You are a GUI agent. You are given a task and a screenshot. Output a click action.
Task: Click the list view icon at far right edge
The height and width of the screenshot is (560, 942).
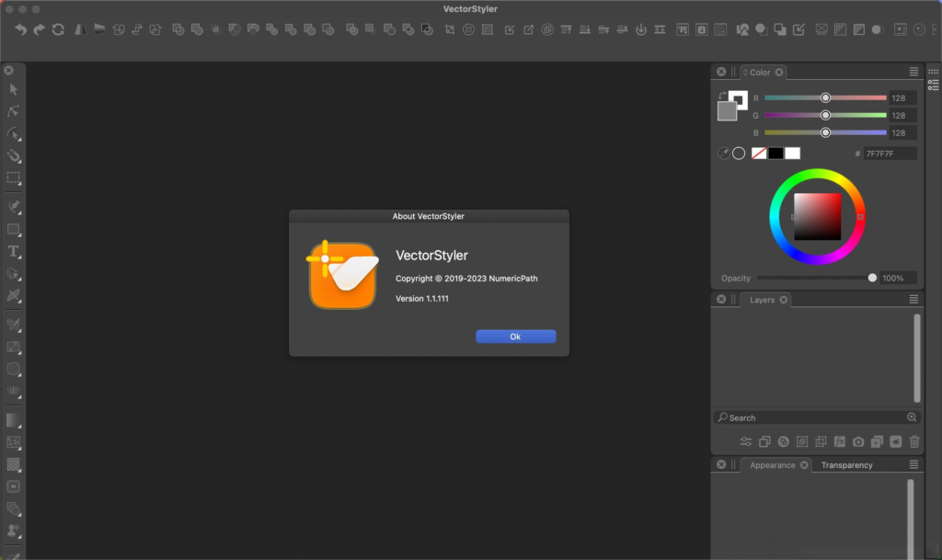point(933,86)
